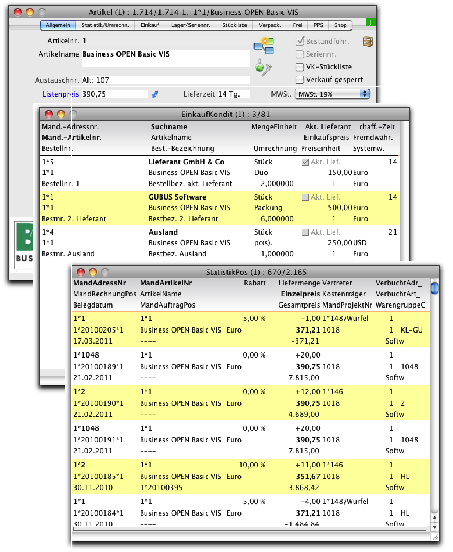Click the date 17.03.2011
The image size is (453, 552).
click(93, 341)
